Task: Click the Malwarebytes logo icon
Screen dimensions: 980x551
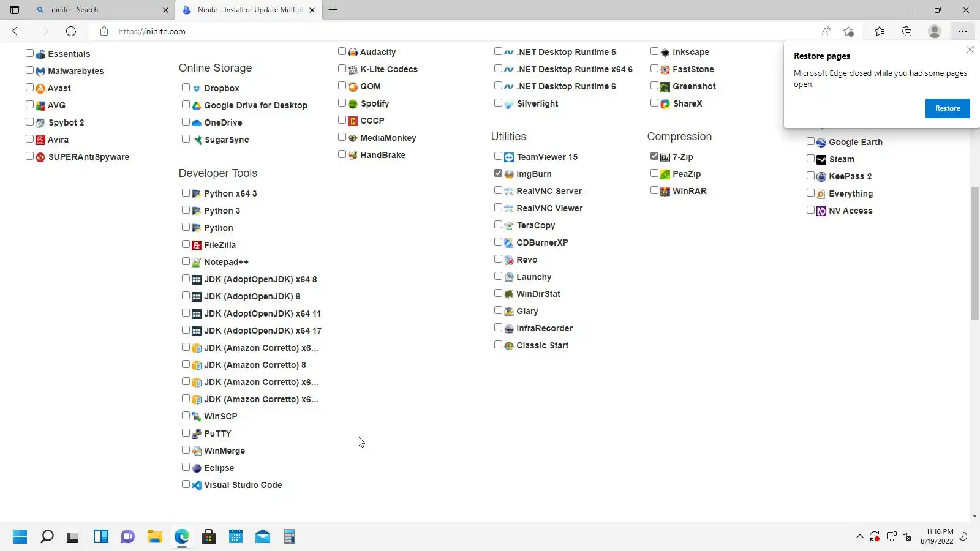Action: (x=40, y=71)
